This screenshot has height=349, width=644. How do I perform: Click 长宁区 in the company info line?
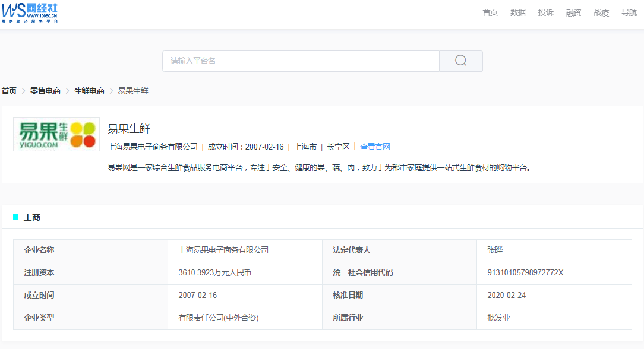[338, 147]
